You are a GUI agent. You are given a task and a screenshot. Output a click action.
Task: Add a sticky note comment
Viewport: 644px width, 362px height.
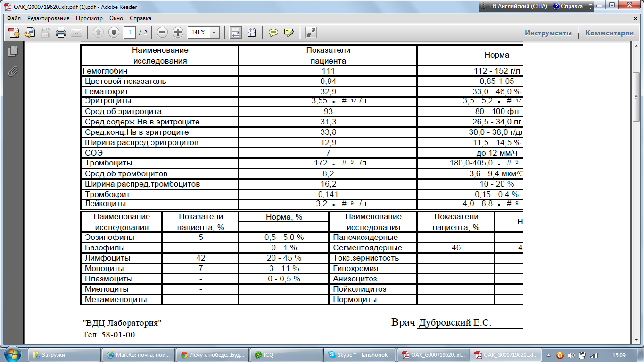click(273, 33)
